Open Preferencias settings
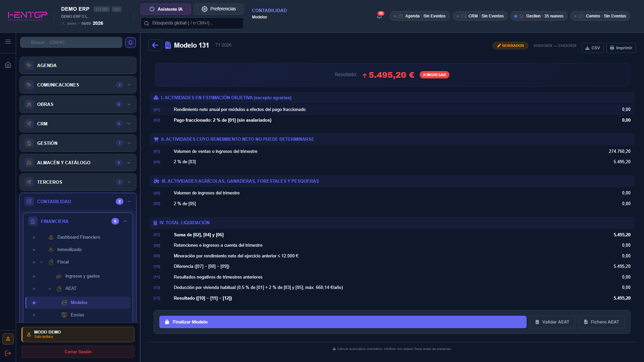This screenshot has width=644, height=362. click(219, 9)
